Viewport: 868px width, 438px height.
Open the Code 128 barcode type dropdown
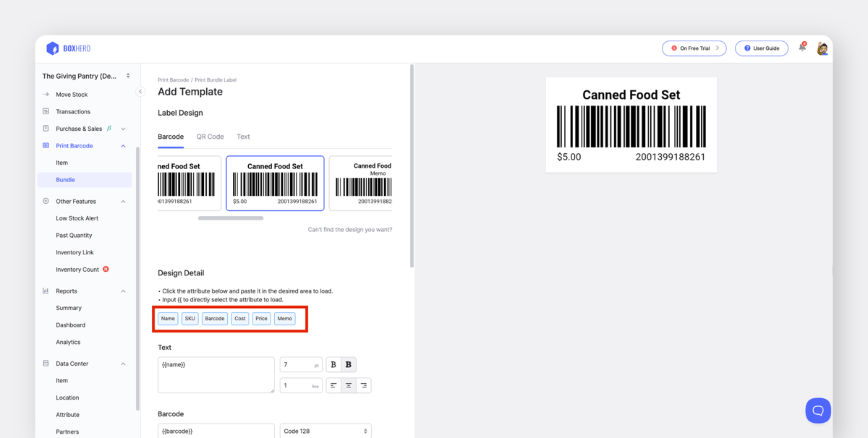point(325,431)
